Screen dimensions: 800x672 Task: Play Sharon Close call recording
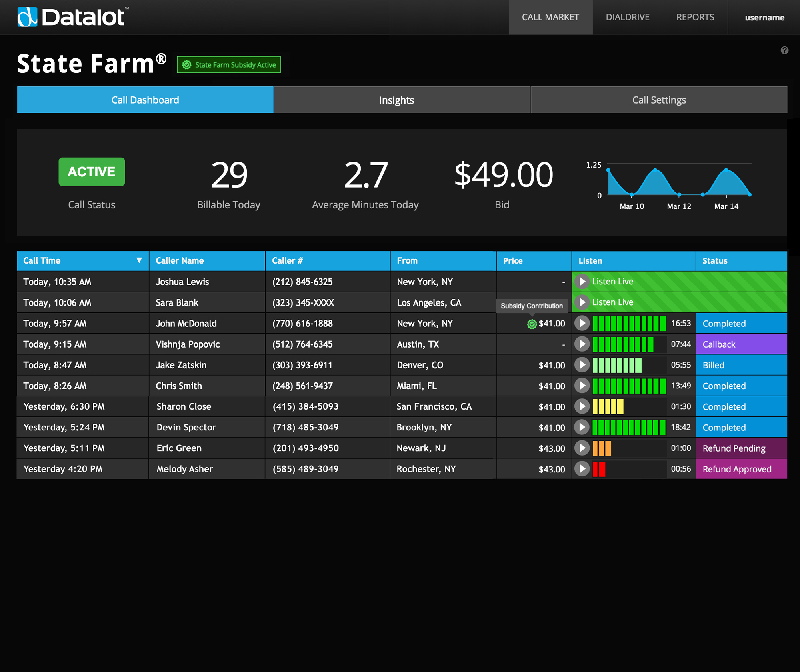pos(582,406)
